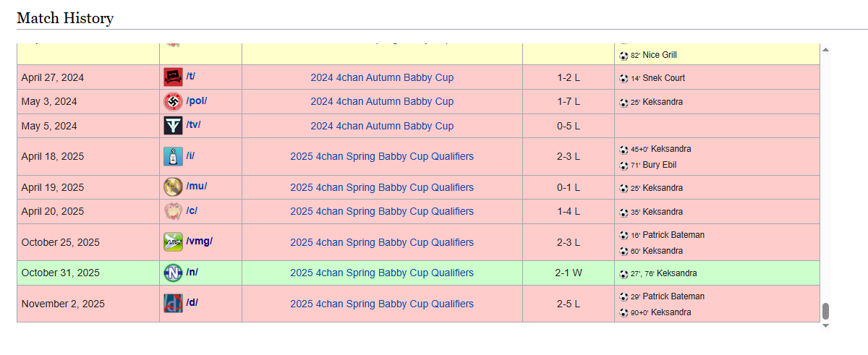Screen dimensions: 868x355
Task: Click the /mu/ team logo icon
Action: point(173,187)
